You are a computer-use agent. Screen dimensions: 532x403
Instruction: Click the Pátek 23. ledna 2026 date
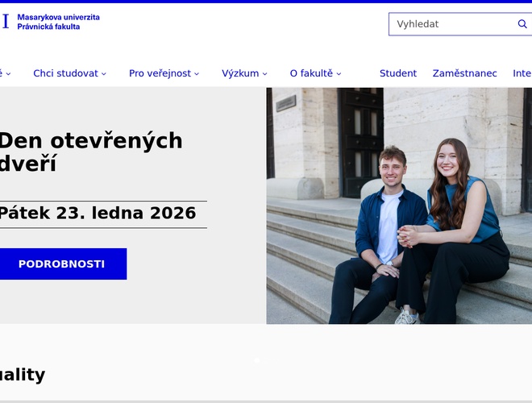click(97, 214)
